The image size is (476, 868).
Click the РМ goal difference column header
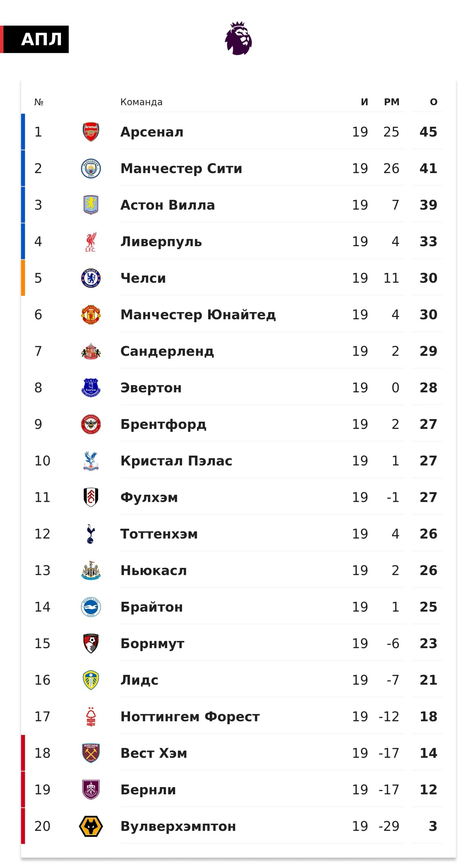pos(391,102)
